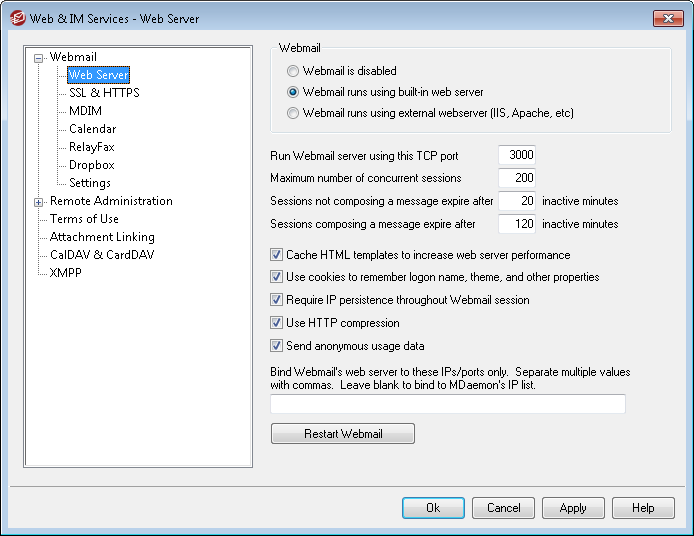Expand the Remote Administration tree node
This screenshot has width=694, height=536.
tap(39, 202)
